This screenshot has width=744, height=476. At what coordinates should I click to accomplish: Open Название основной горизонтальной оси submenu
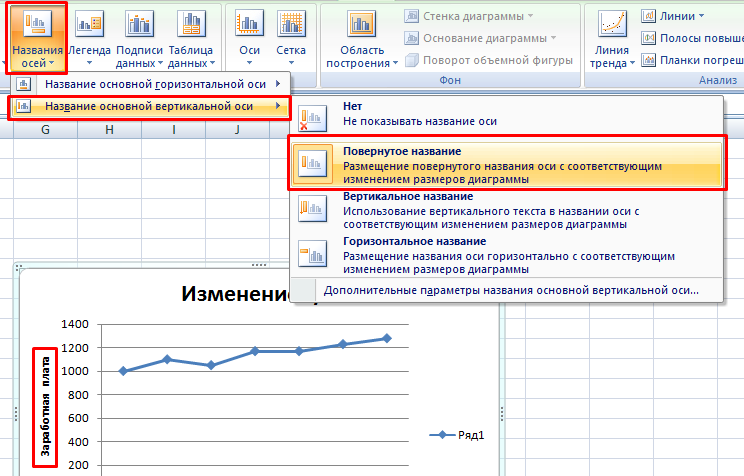click(150, 84)
